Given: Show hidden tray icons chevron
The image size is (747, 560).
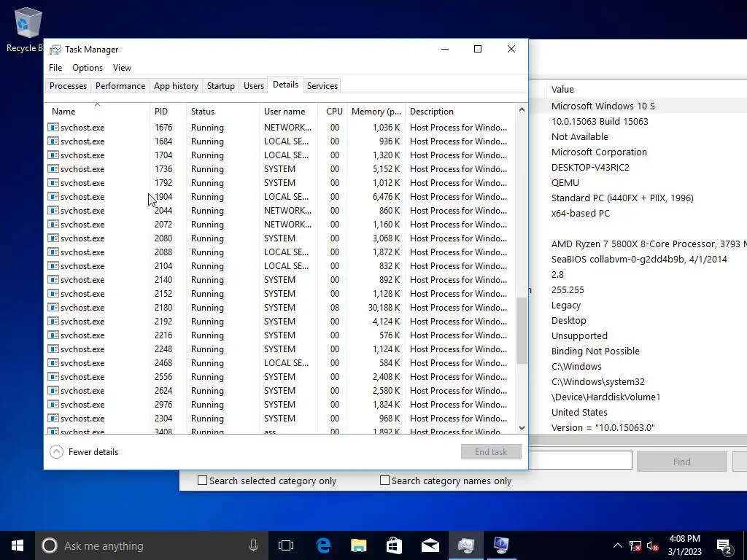Looking at the screenshot, I should coord(617,545).
